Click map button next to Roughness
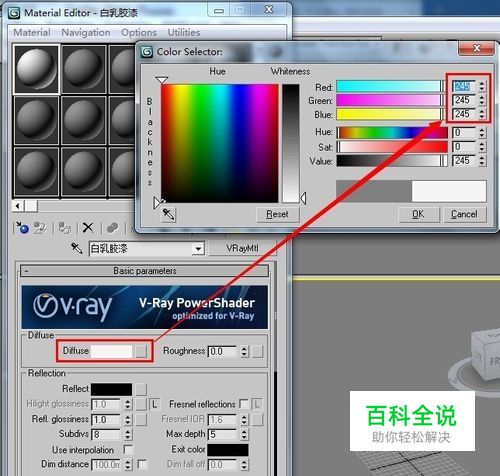Screen dimensions: 500x476 [x=257, y=351]
